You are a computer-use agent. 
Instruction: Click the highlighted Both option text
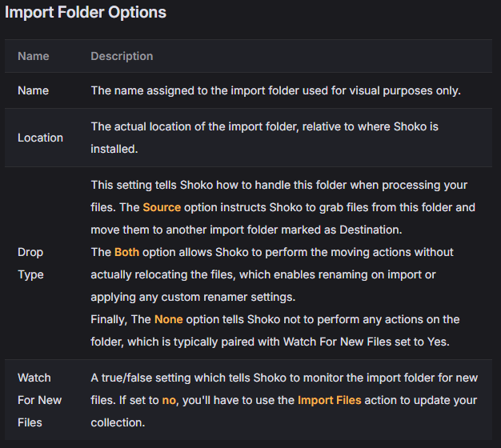pyautogui.click(x=126, y=252)
